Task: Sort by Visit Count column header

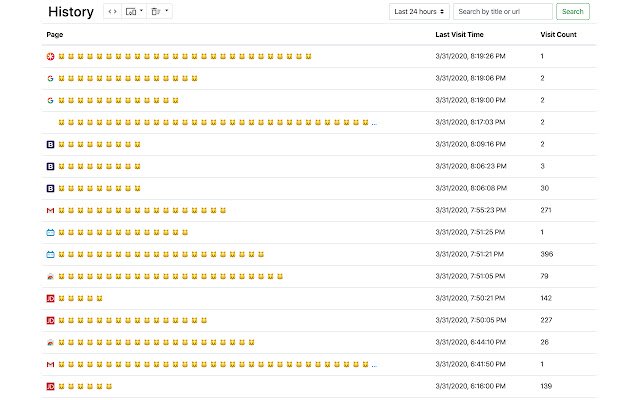Action: tap(558, 35)
